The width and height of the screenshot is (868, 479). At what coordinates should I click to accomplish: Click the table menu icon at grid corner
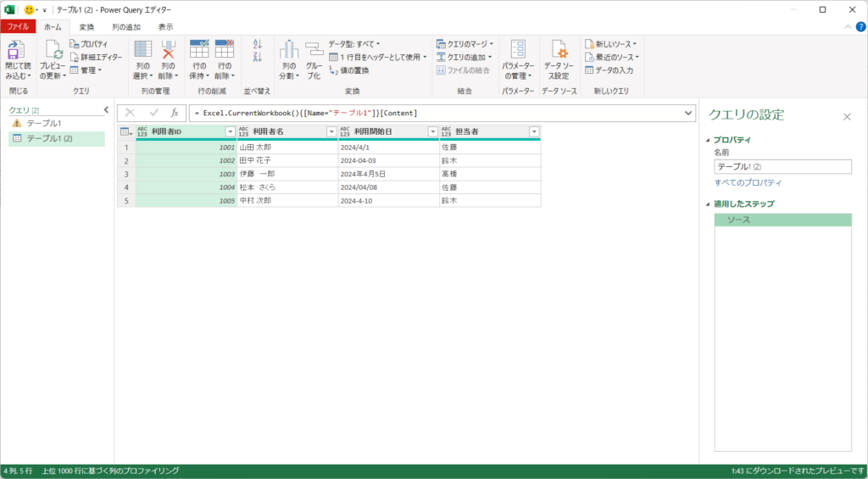click(x=125, y=131)
